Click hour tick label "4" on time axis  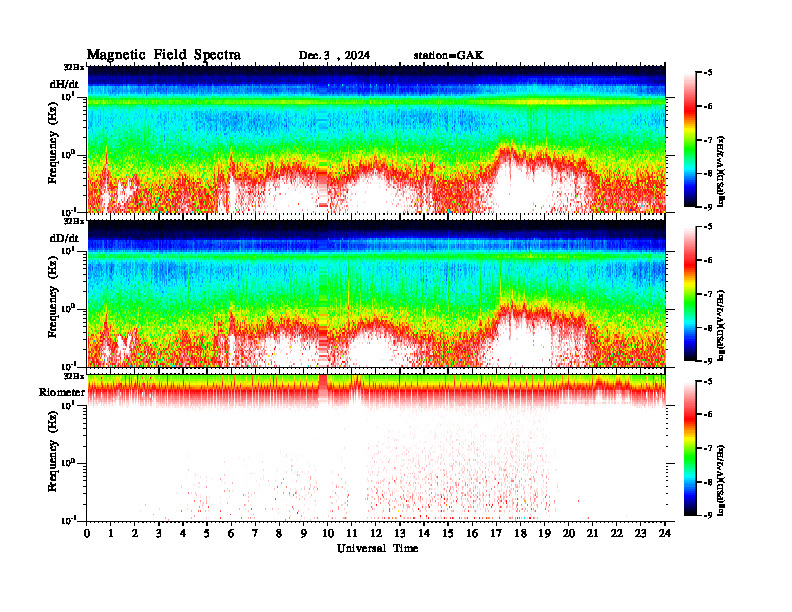click(x=183, y=534)
